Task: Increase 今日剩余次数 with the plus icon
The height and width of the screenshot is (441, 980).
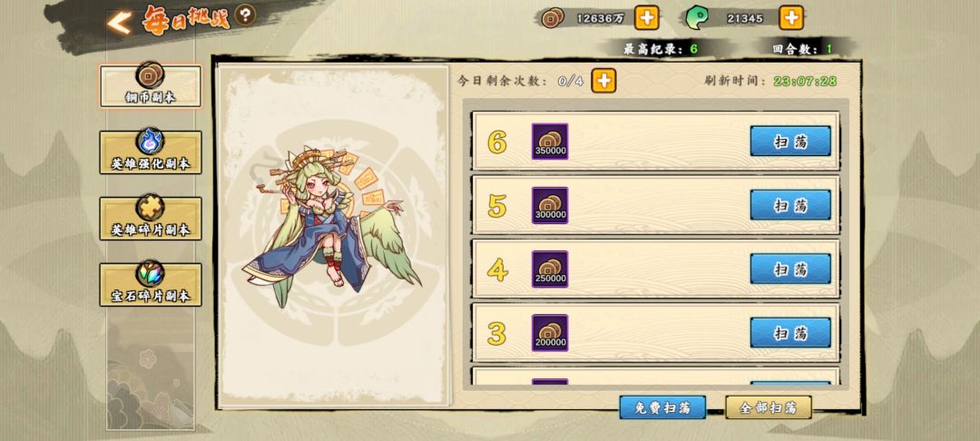Action: [x=603, y=81]
